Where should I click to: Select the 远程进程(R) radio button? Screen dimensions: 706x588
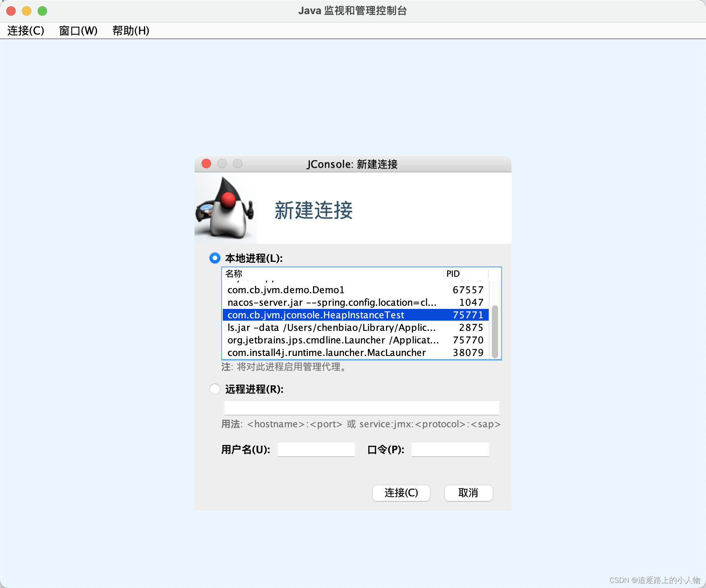click(x=215, y=389)
